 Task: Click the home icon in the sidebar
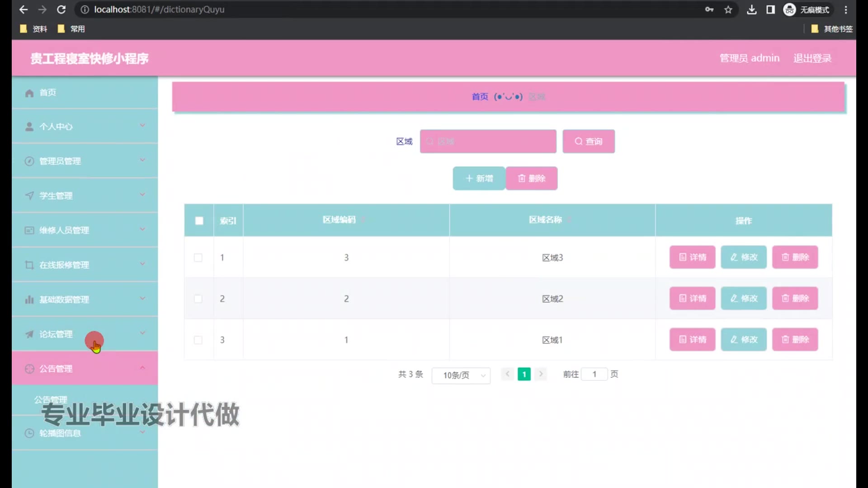29,93
